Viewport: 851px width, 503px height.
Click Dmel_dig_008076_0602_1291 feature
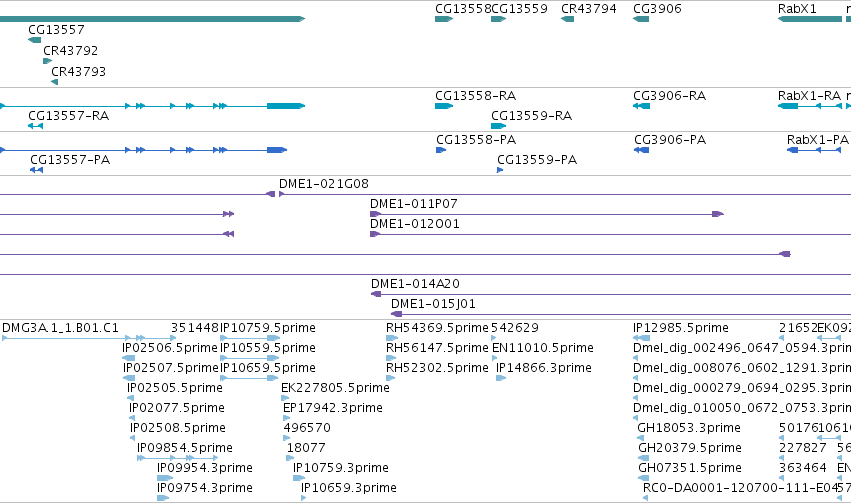[x=636, y=378]
